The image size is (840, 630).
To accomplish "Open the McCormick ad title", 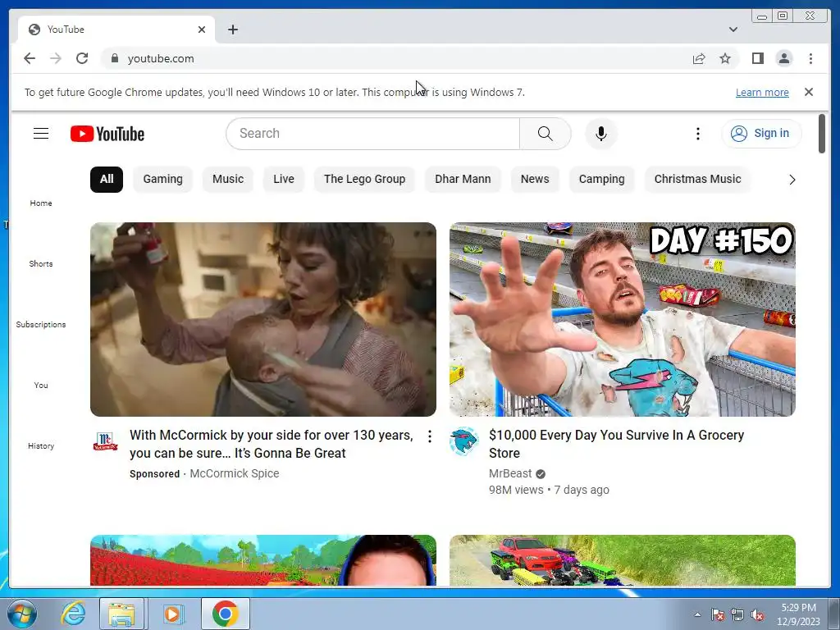I will point(272,444).
